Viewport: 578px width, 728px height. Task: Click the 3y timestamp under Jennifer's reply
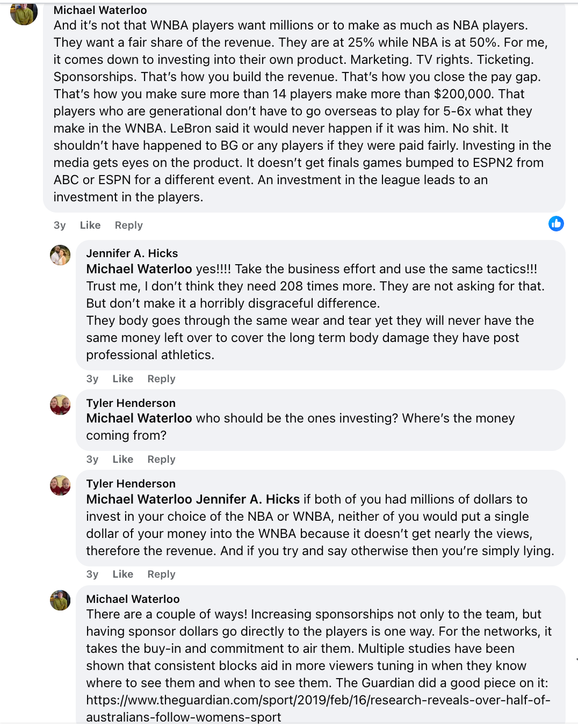pos(92,379)
